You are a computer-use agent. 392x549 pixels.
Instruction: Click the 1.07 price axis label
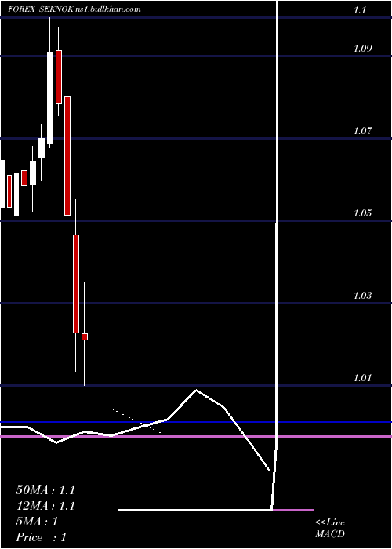click(x=362, y=131)
